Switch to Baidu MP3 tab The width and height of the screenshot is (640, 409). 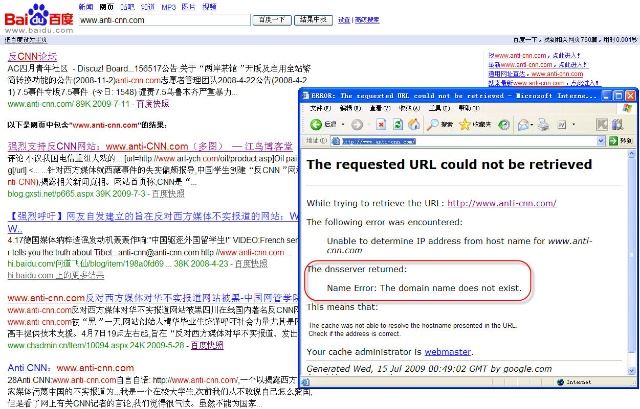pyautogui.click(x=168, y=7)
